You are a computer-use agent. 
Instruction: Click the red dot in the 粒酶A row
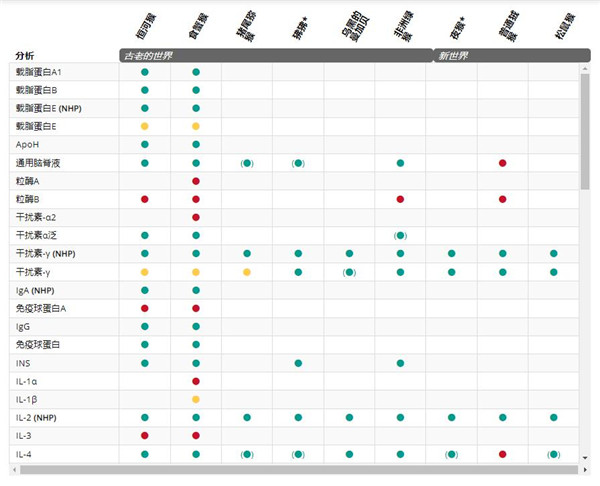196,181
